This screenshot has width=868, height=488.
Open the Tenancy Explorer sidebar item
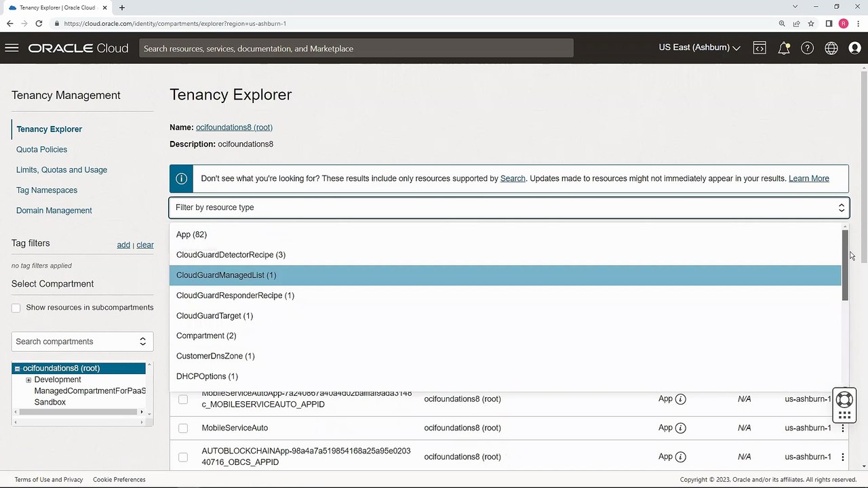(x=49, y=129)
